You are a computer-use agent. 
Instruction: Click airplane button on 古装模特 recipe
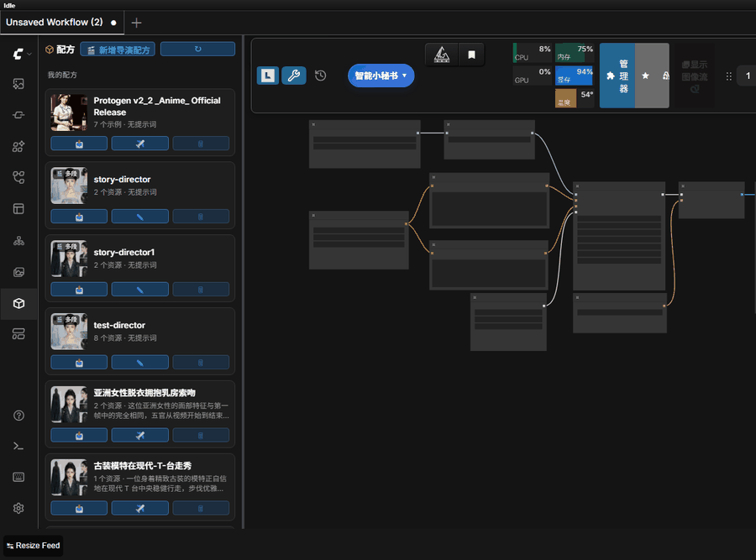[139, 509]
